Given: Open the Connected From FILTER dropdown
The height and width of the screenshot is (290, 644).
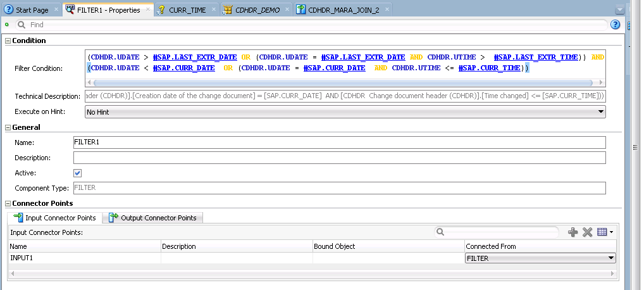Looking at the screenshot, I should [x=540, y=258].
